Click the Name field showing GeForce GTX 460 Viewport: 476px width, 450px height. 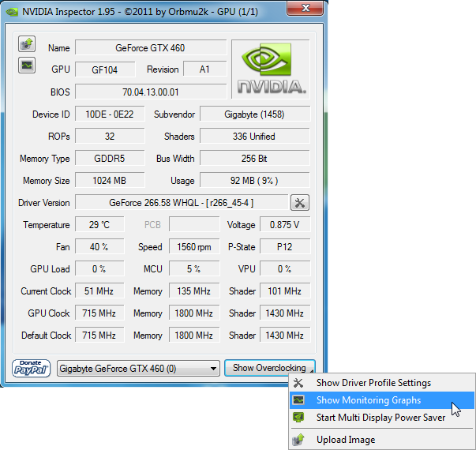point(150,48)
